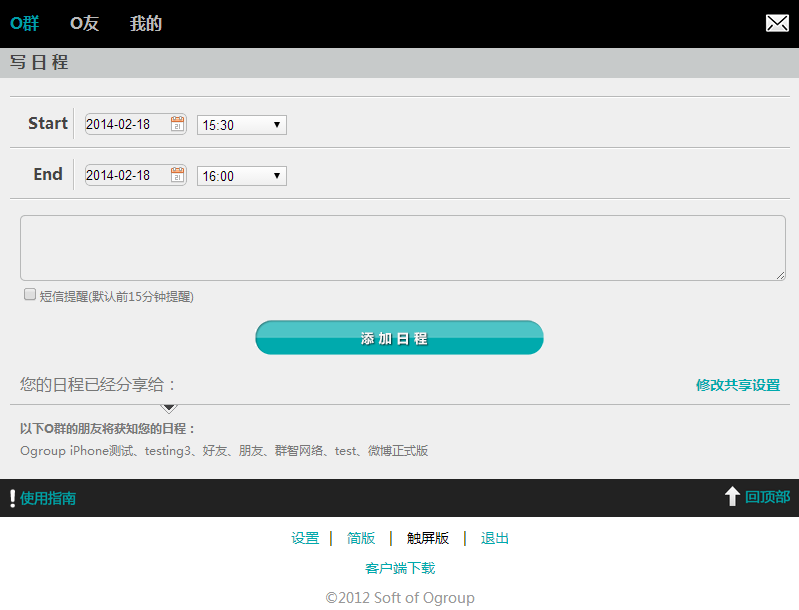This screenshot has width=799, height=610.
Task: Click the 修改共享设置 link
Action: pyautogui.click(x=738, y=385)
